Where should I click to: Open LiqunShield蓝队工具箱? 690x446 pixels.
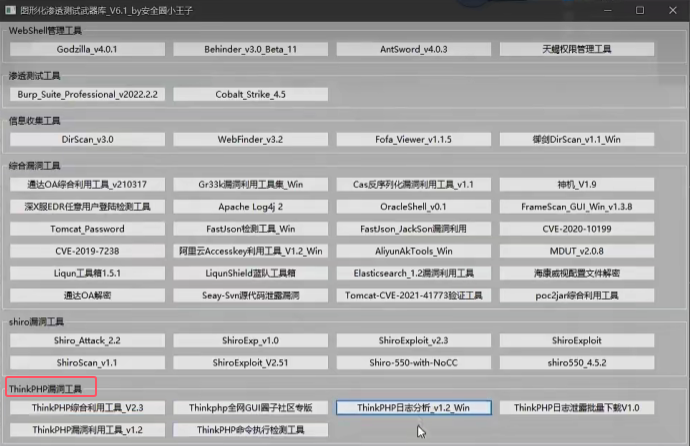click(250, 273)
